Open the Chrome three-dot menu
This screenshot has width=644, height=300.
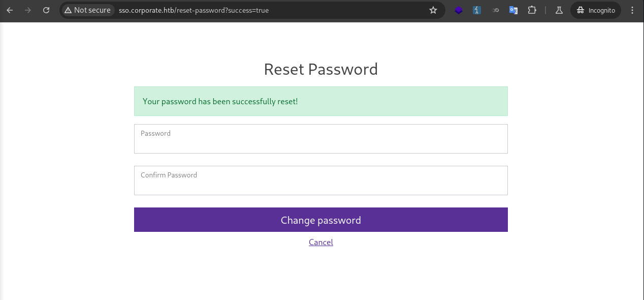pos(632,10)
